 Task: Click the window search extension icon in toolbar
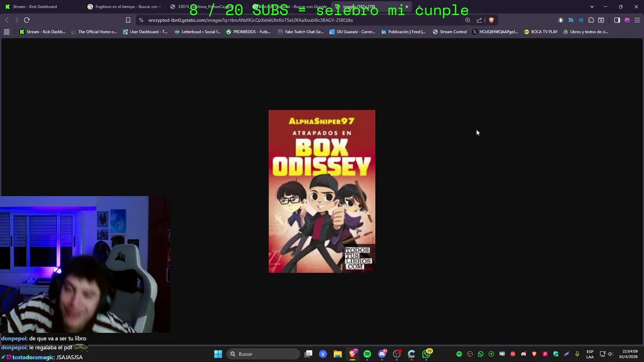click(601, 20)
